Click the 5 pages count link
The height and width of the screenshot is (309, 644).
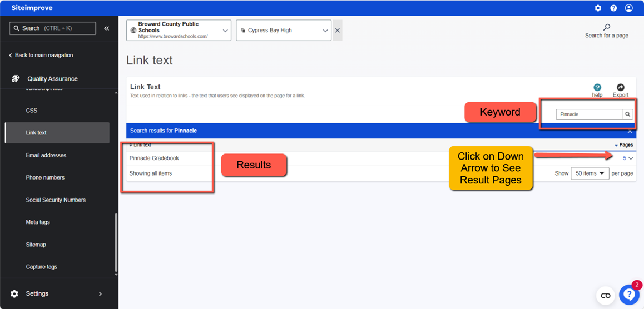[x=625, y=158]
